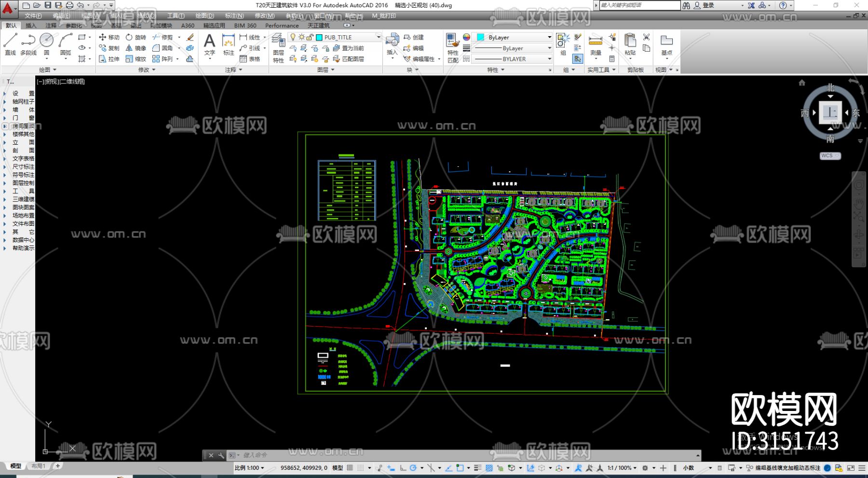The width and height of the screenshot is (868, 478).
Task: Select the 圆 (Circle) drawing tool
Action: (46, 44)
